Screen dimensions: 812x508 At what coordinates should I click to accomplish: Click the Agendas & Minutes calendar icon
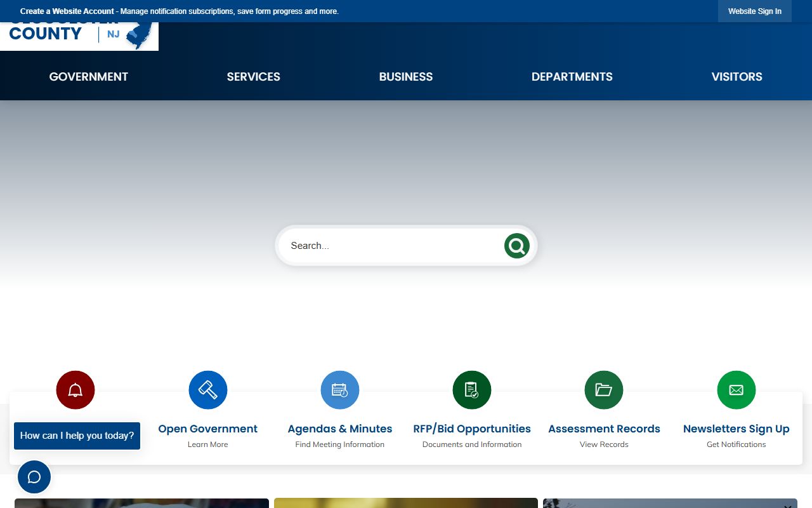coord(339,390)
